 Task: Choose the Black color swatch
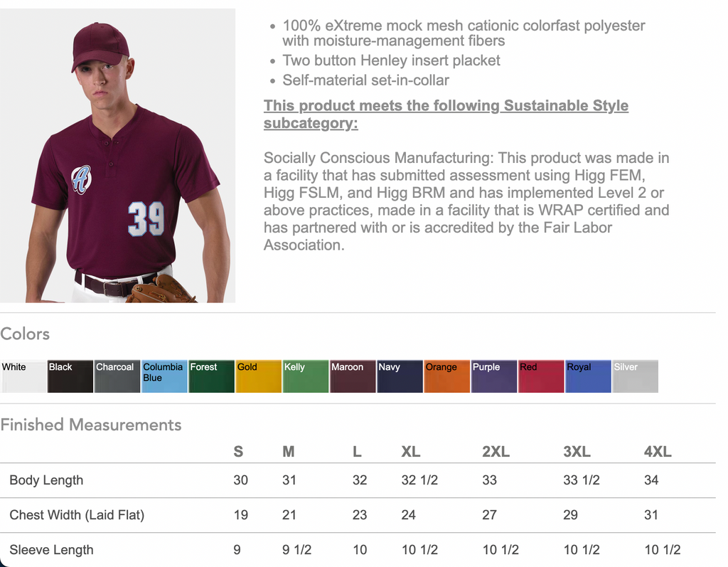coord(70,376)
